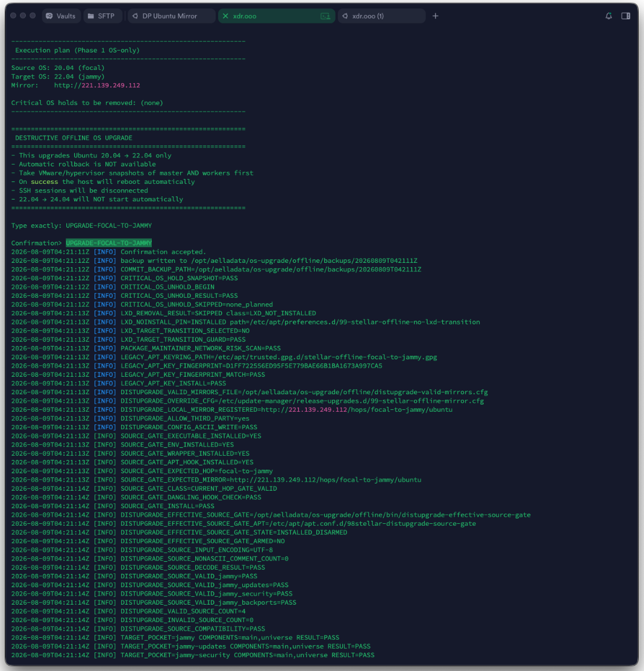Click the "Source OS: 20.04 (focal)" line
Viewport: 644px width, 671px height.
tap(58, 68)
